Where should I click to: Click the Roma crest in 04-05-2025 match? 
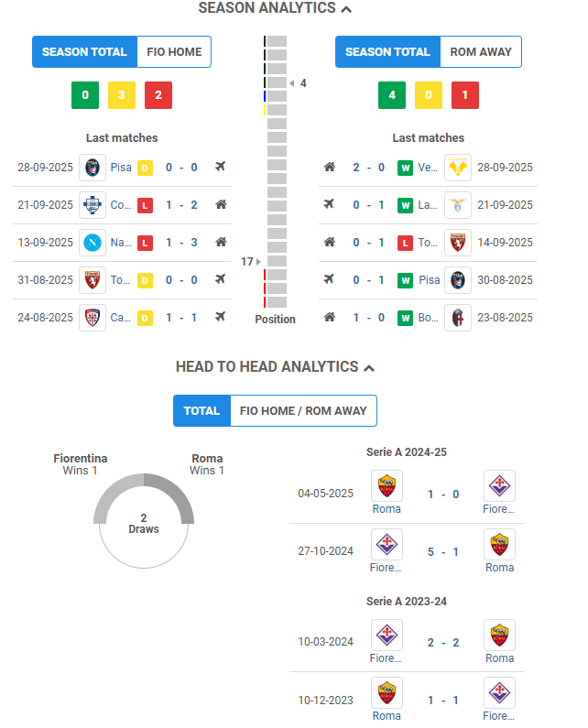387,486
